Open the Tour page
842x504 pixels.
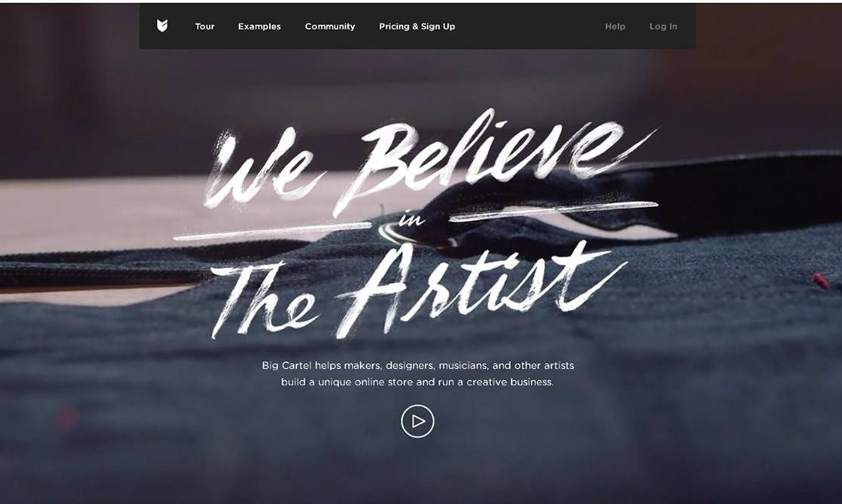point(204,26)
